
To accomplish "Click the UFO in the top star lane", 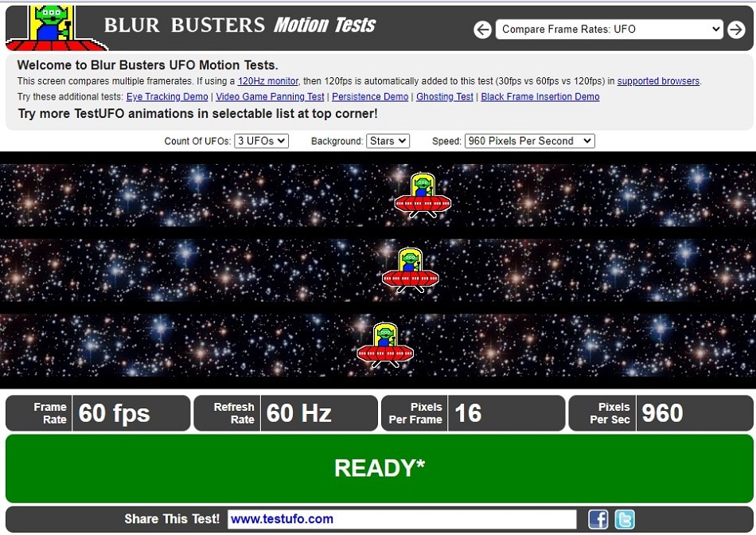I will coord(423,195).
